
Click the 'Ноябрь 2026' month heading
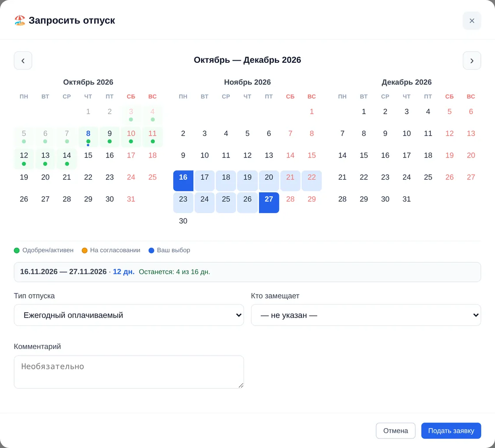pyautogui.click(x=247, y=82)
